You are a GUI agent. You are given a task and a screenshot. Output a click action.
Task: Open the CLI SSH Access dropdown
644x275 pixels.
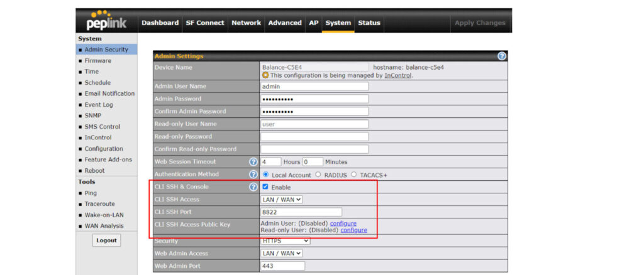(282, 200)
